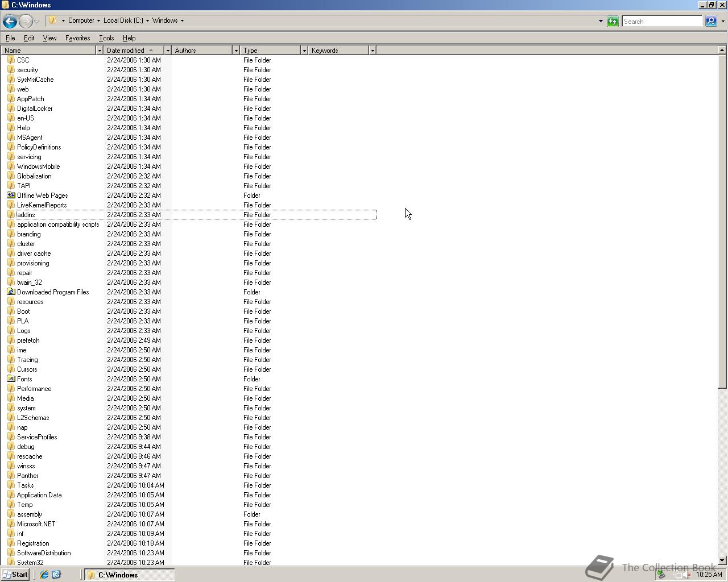The width and height of the screenshot is (728, 582).
Task: Sort by the Keywords column header
Action: click(x=338, y=51)
